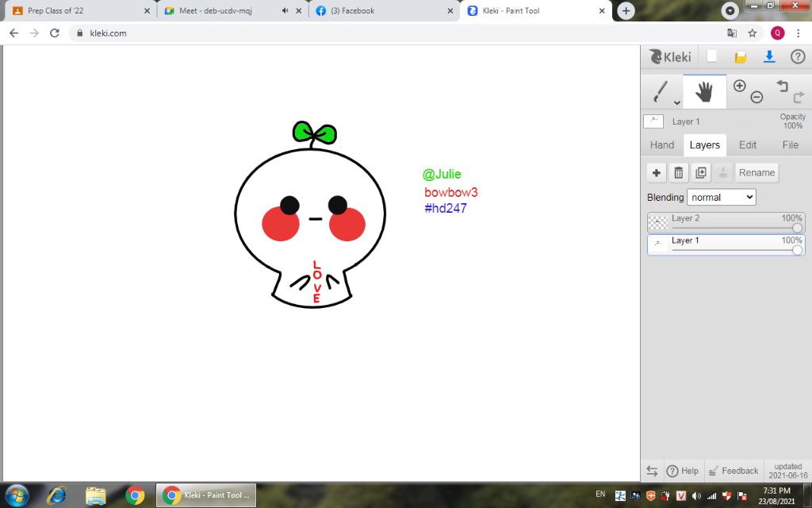Click the Rename layer button
812x508 pixels.
(756, 172)
